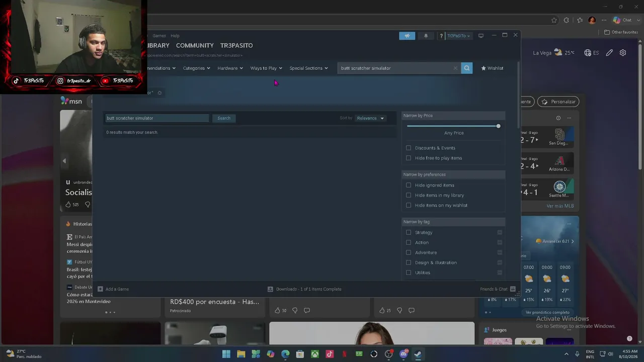Open the Steam Help menu
The image size is (644, 362).
pyautogui.click(x=175, y=36)
